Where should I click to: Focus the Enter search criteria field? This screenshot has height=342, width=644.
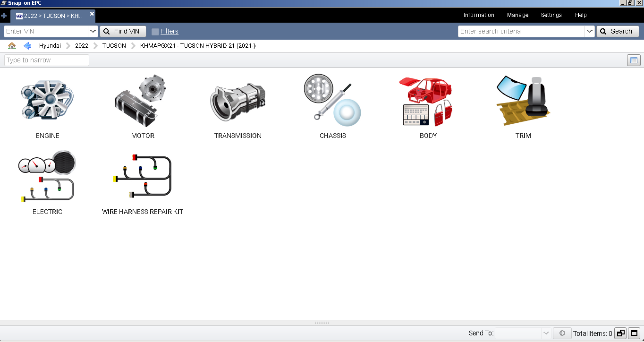(521, 31)
